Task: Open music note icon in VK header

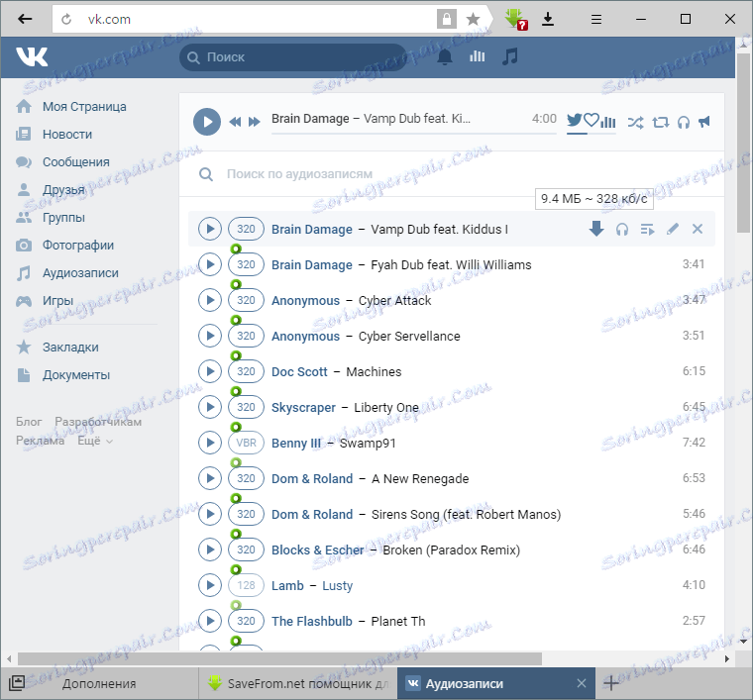Action: point(509,56)
